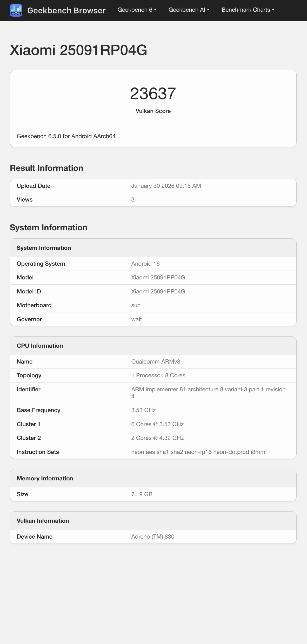Screen dimensions: 307x644
Task: Click the Qualcomm ARMv8 CPU name
Action: click(156, 361)
